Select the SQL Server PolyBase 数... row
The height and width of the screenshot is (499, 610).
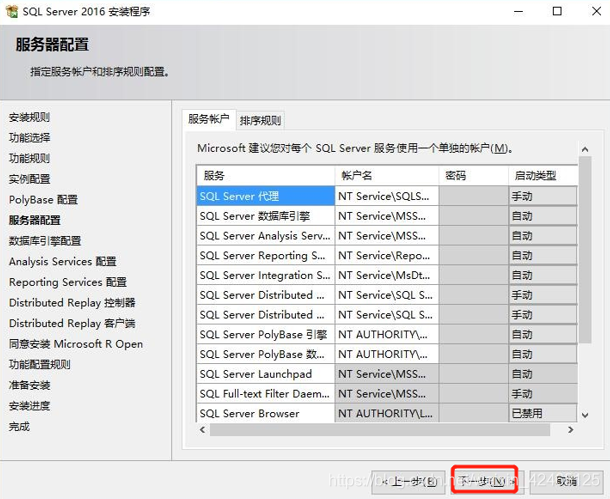pos(266,354)
